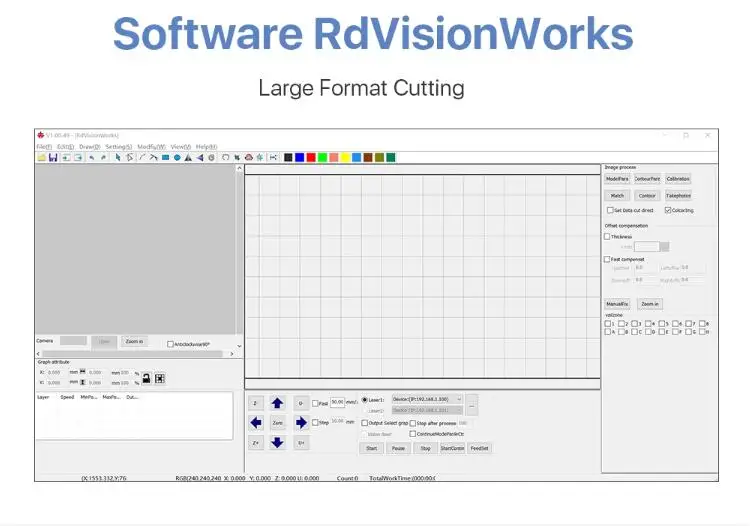This screenshot has width=750, height=526.
Task: Jog laser head right with right arrow
Action: [x=301, y=423]
